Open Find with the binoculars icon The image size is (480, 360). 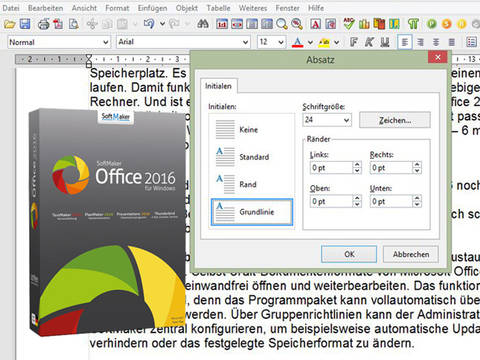click(202, 24)
